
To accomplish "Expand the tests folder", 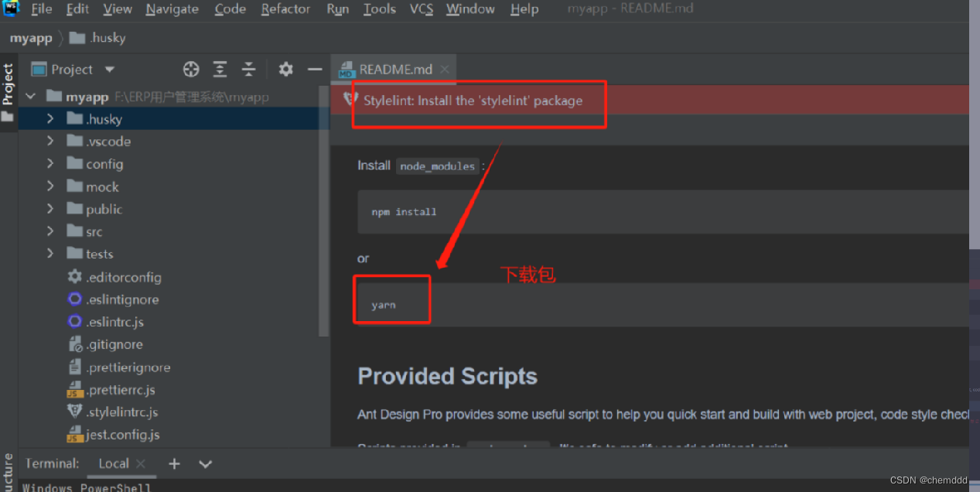I will (x=50, y=254).
